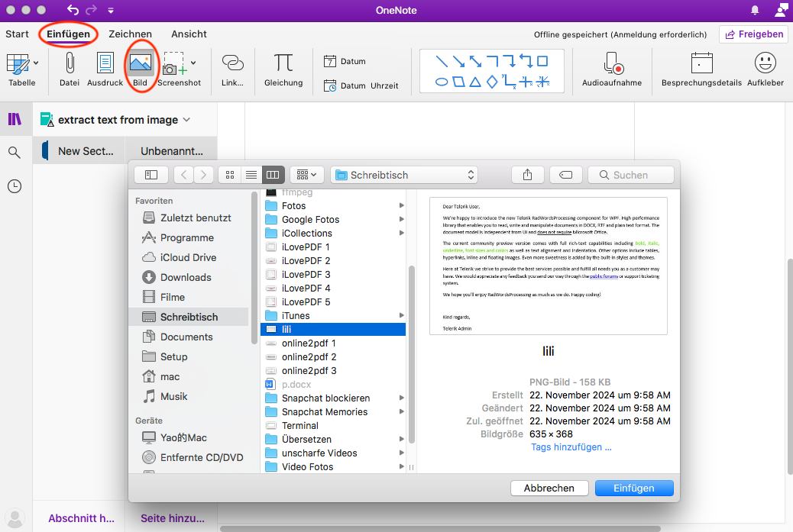Click the Suchen search field
Image resolution: width=793 pixels, height=532 pixels.
pyautogui.click(x=631, y=175)
